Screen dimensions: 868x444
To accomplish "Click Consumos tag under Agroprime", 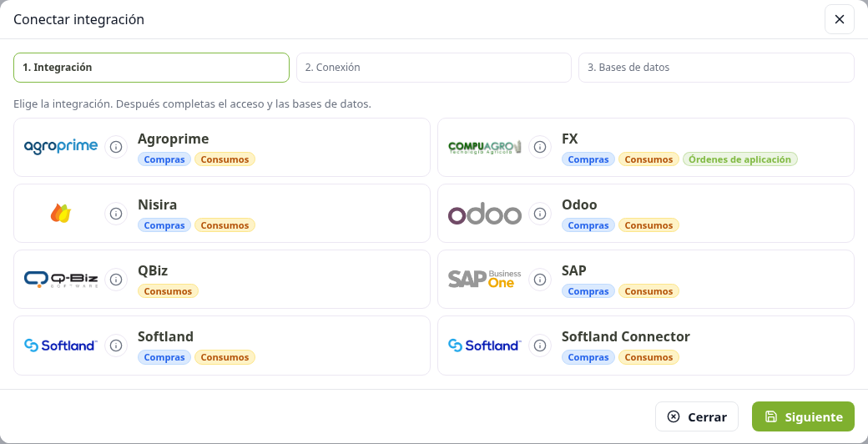I will coord(225,159).
